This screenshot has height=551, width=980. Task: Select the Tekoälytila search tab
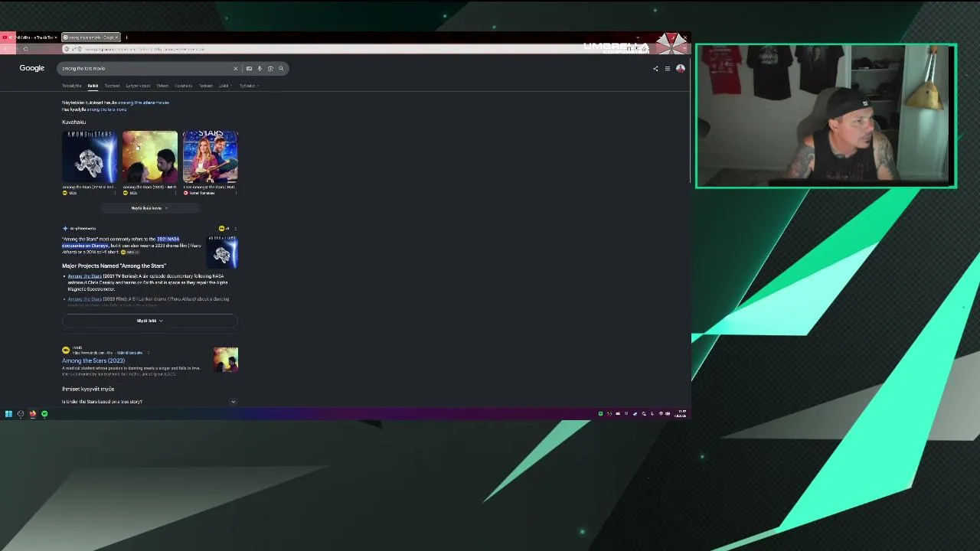71,86
